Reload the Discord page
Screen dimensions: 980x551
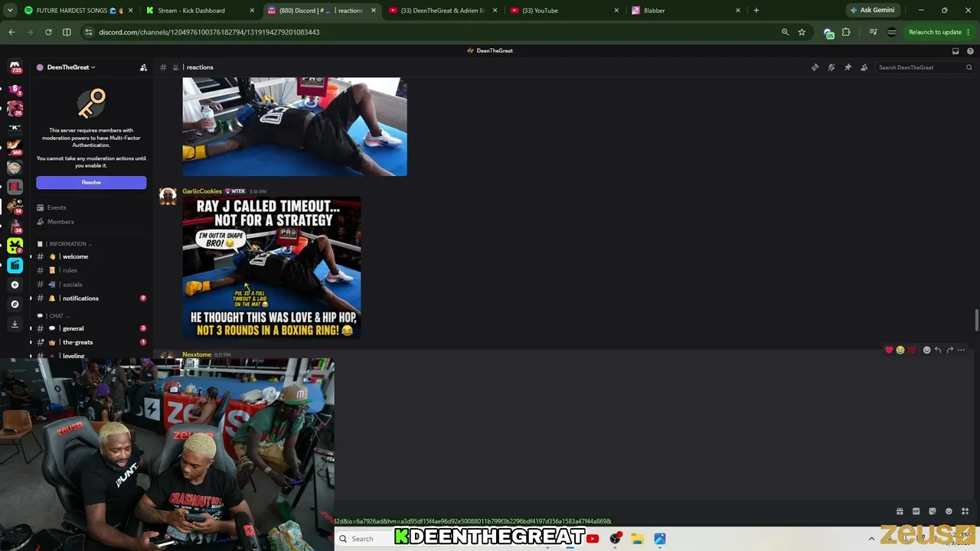click(48, 32)
